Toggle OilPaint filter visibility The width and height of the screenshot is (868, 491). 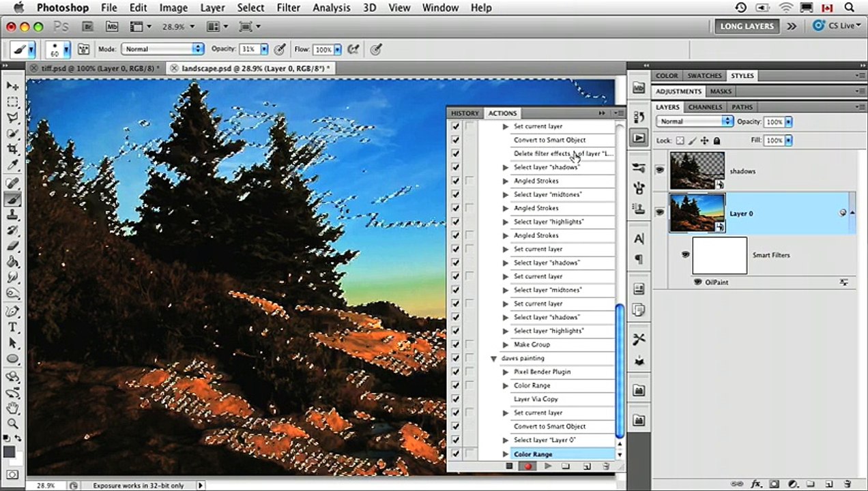(x=698, y=282)
